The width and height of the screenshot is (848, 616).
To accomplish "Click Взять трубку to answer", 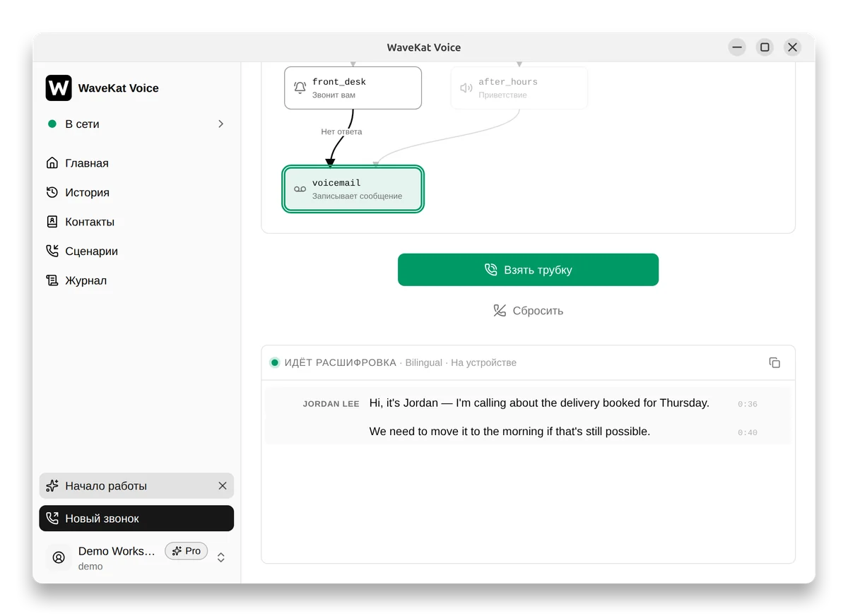I will point(528,270).
